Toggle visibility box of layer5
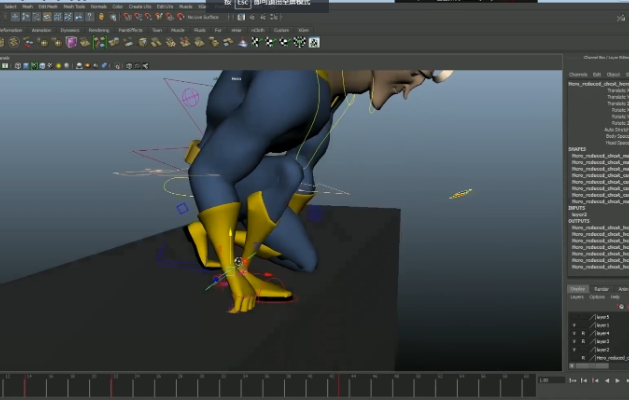Screen dimensions: 629x400 click(574, 317)
